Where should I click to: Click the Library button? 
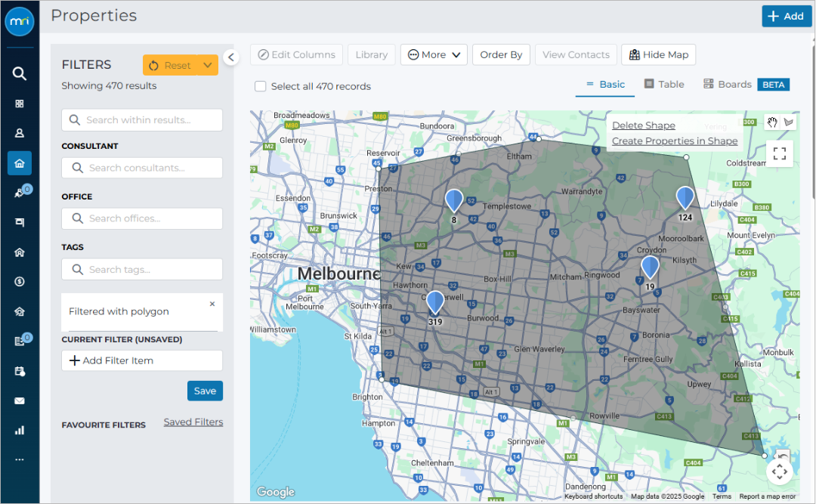click(372, 54)
